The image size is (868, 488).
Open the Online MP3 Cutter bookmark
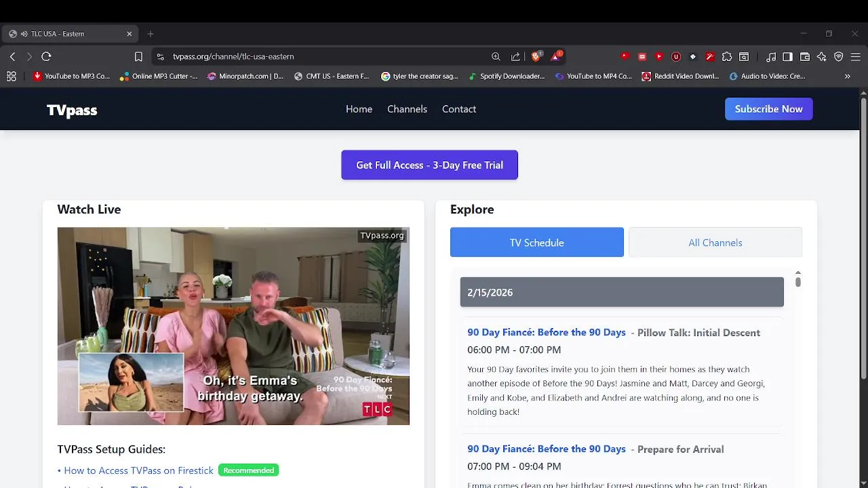pyautogui.click(x=158, y=77)
